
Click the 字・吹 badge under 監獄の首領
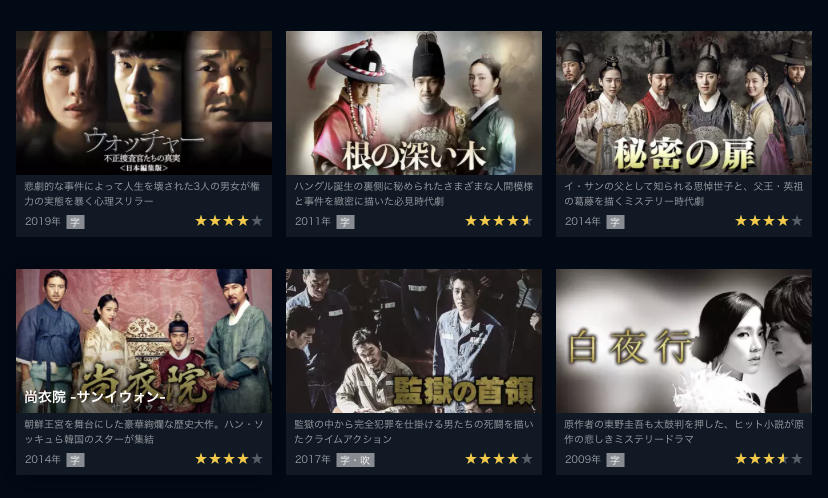(355, 460)
